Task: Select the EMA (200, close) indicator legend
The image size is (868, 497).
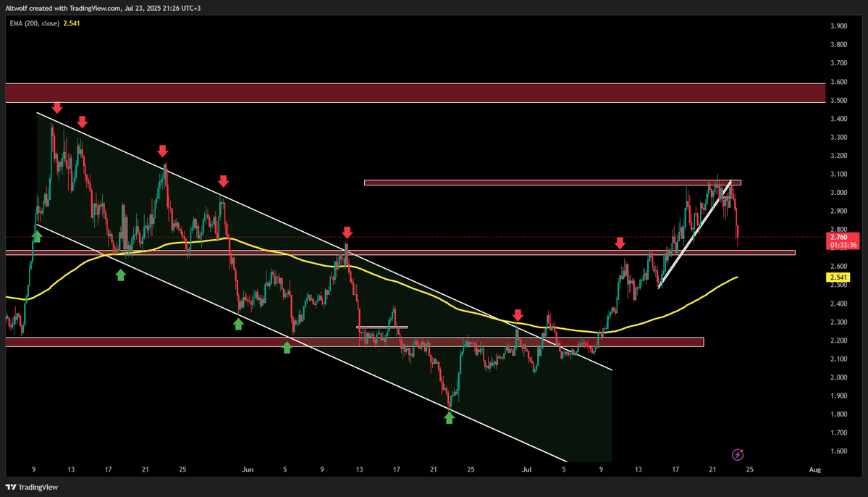Action: click(x=34, y=23)
